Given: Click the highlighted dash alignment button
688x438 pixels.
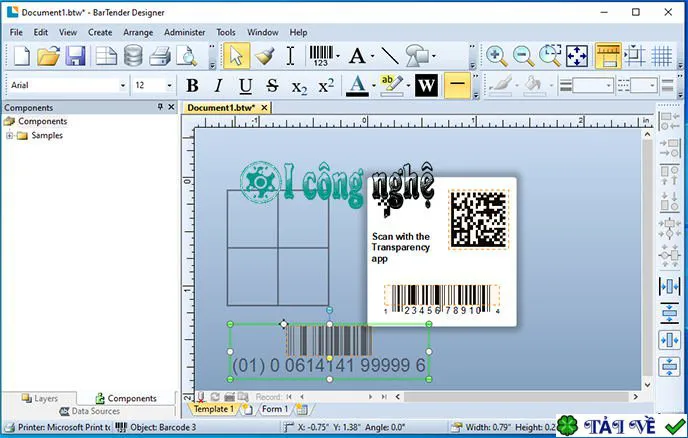Looking at the screenshot, I should pos(457,85).
